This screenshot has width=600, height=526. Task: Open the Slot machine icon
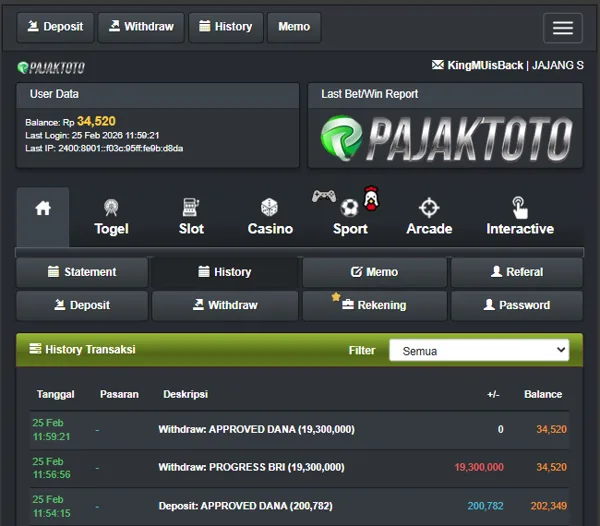point(191,207)
